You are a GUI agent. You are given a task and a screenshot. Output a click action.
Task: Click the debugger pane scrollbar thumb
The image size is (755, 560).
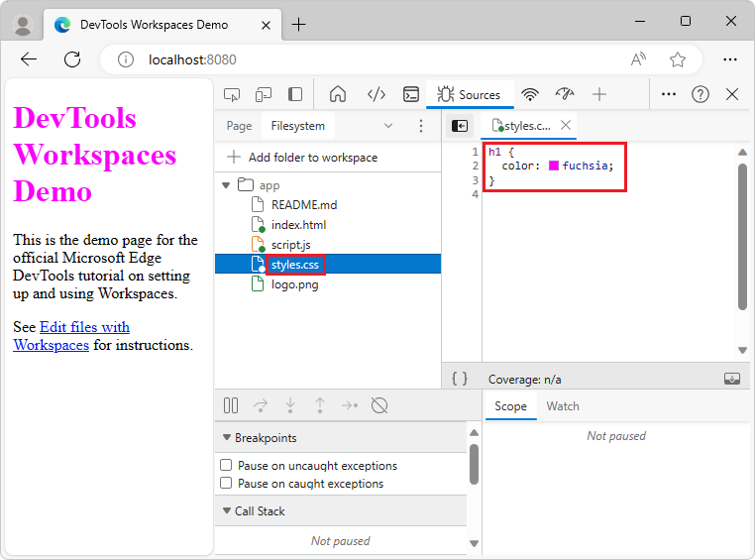pos(474,464)
